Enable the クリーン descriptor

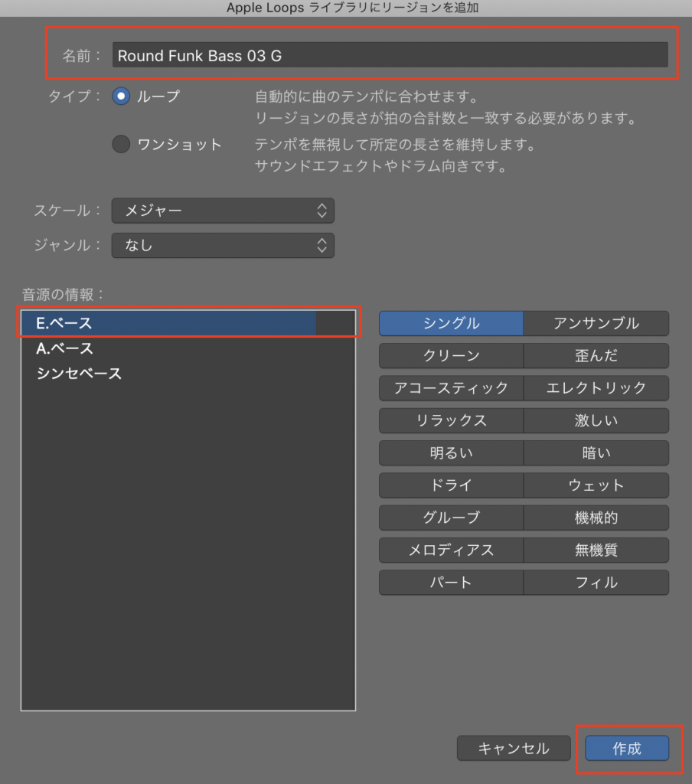pyautogui.click(x=451, y=356)
